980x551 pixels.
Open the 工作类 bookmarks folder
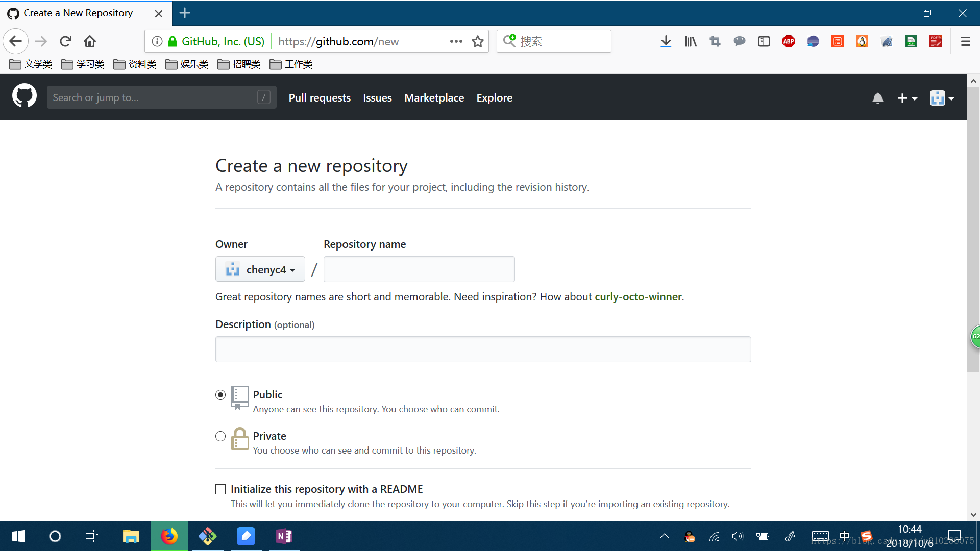click(291, 64)
